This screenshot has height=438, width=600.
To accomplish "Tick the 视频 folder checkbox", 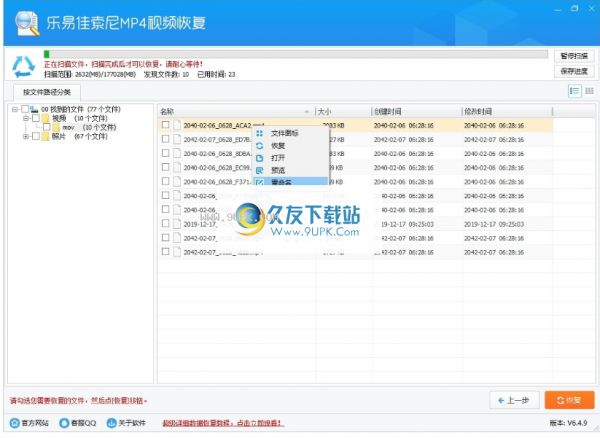I will (x=36, y=118).
